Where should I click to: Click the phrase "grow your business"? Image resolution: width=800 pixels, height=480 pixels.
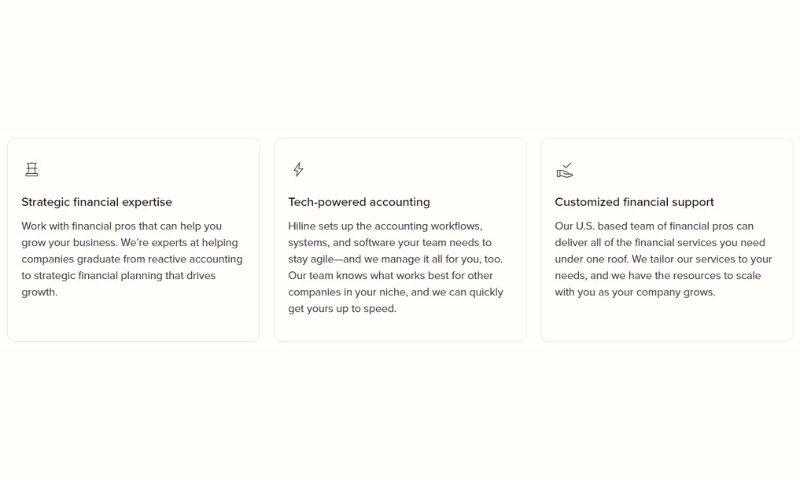pos(63,243)
